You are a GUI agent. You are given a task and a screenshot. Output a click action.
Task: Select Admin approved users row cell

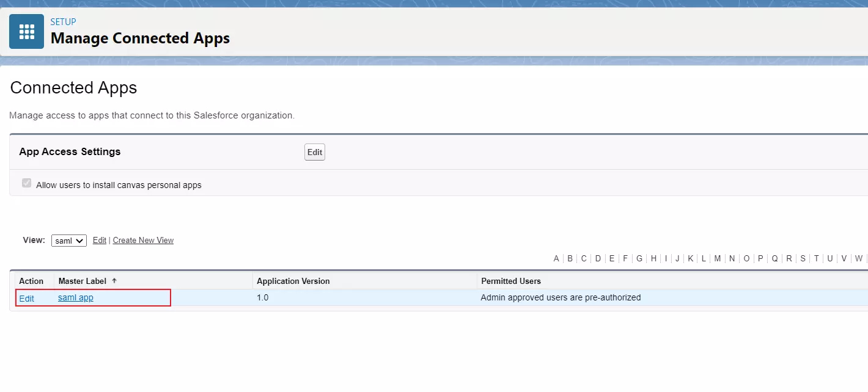(561, 298)
